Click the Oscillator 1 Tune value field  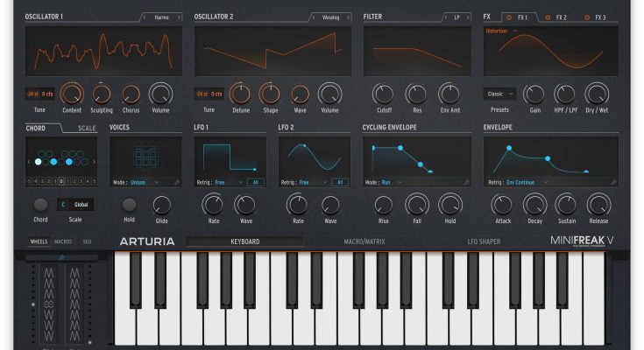pos(40,93)
